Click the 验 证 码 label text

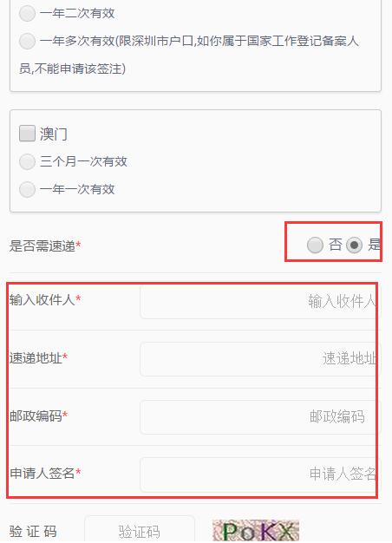point(33,531)
